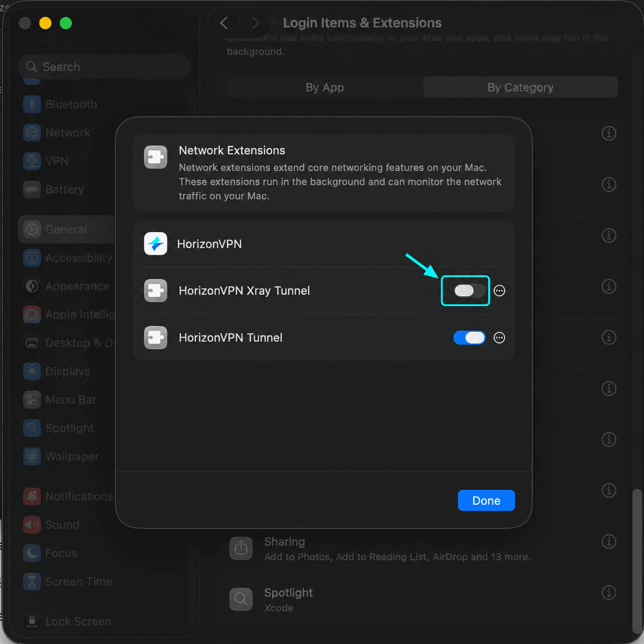Focus the Search field in the sidebar
This screenshot has width=644, height=644.
105,67
